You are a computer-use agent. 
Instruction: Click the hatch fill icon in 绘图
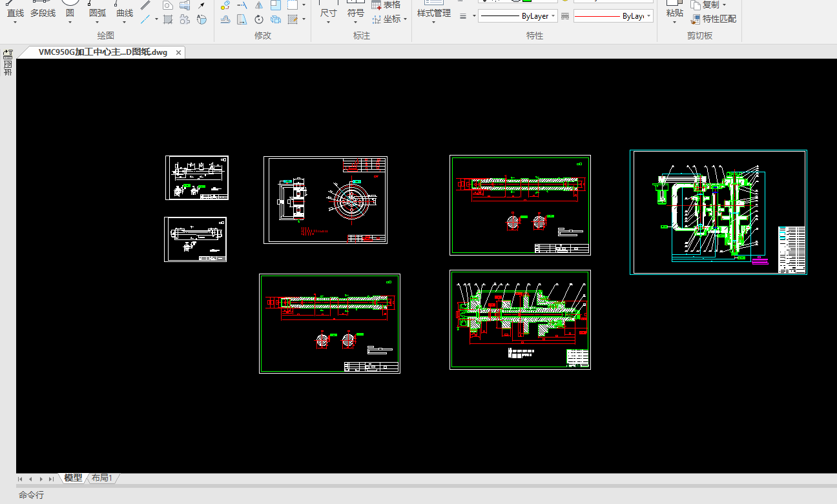click(168, 19)
